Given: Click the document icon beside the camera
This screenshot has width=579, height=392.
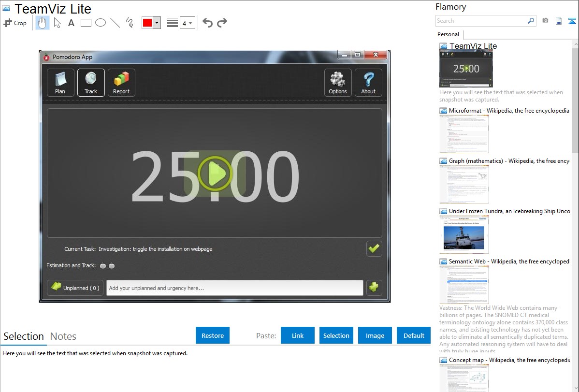Looking at the screenshot, I should coord(559,21).
